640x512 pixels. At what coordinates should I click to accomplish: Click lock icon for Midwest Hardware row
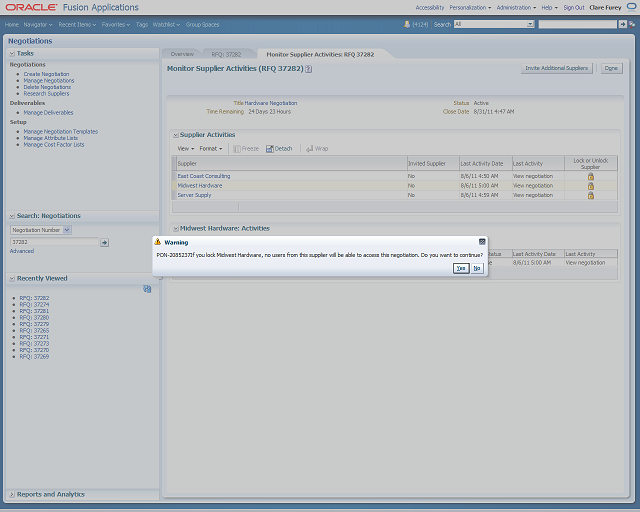591,186
